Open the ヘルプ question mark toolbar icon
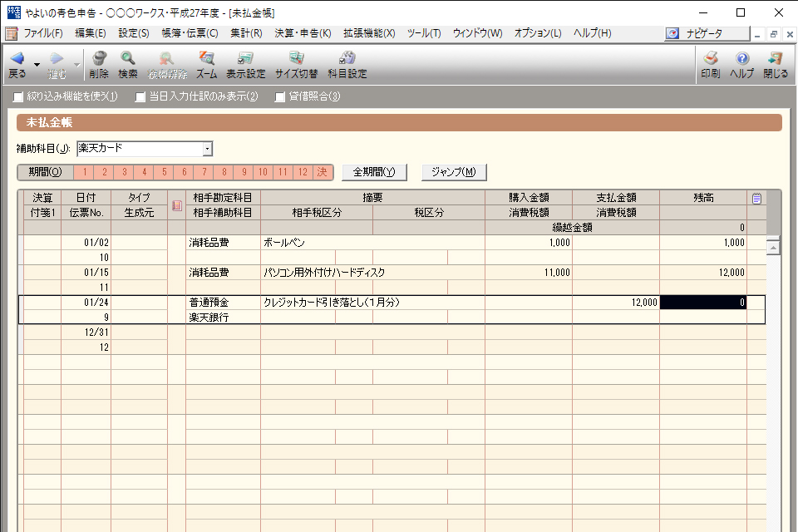 point(742,58)
